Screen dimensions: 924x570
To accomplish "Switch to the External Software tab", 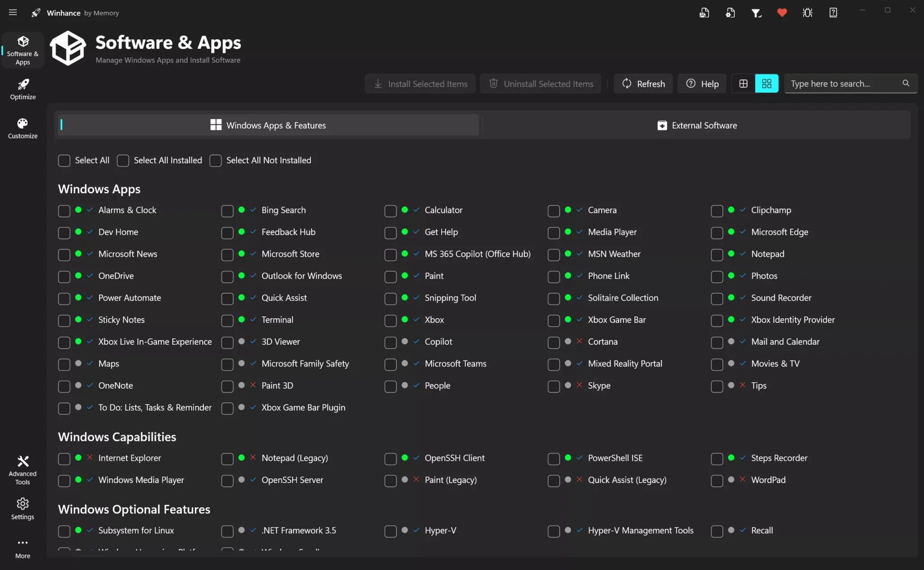I will [x=697, y=125].
